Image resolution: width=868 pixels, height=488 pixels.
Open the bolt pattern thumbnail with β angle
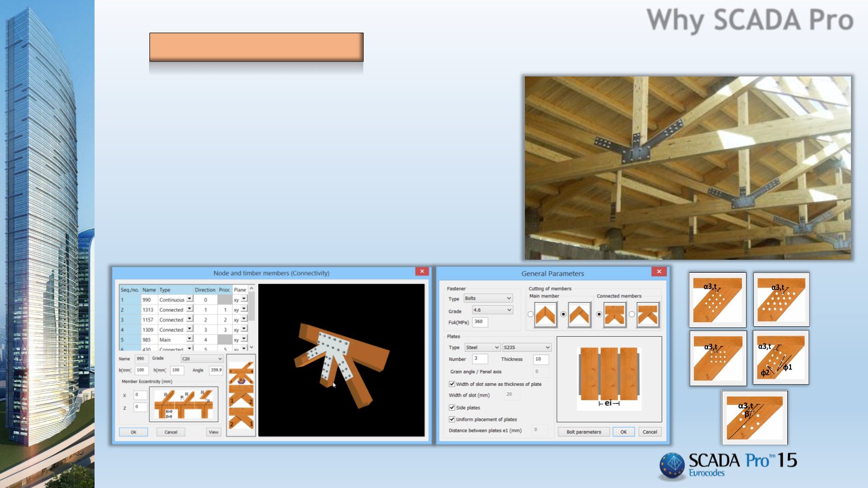[x=755, y=418]
